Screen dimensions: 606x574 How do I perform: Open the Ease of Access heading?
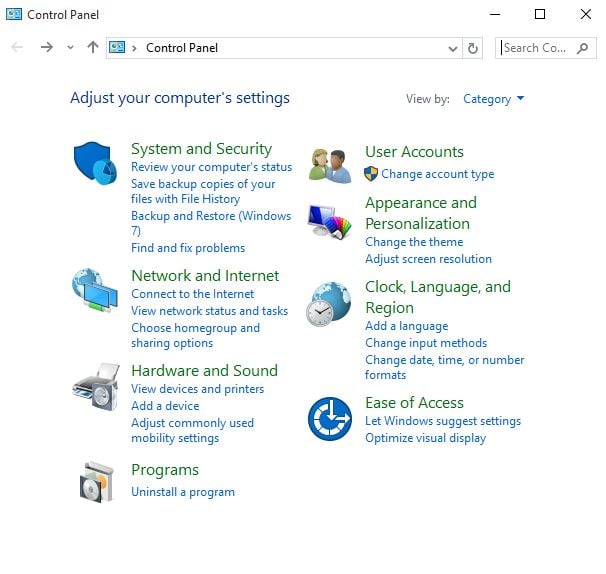pos(414,403)
